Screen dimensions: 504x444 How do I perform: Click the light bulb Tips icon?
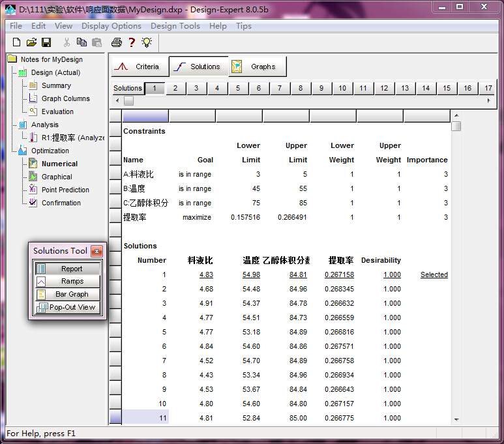pos(147,42)
